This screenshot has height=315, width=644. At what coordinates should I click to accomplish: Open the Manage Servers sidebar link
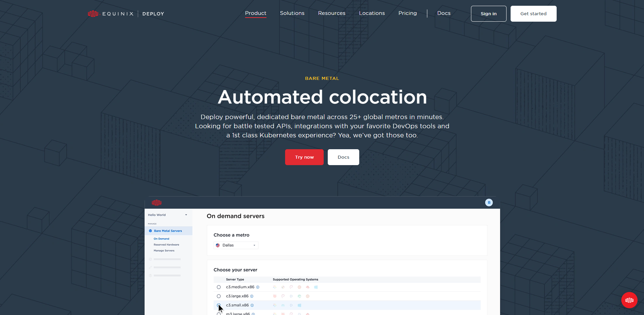click(164, 251)
